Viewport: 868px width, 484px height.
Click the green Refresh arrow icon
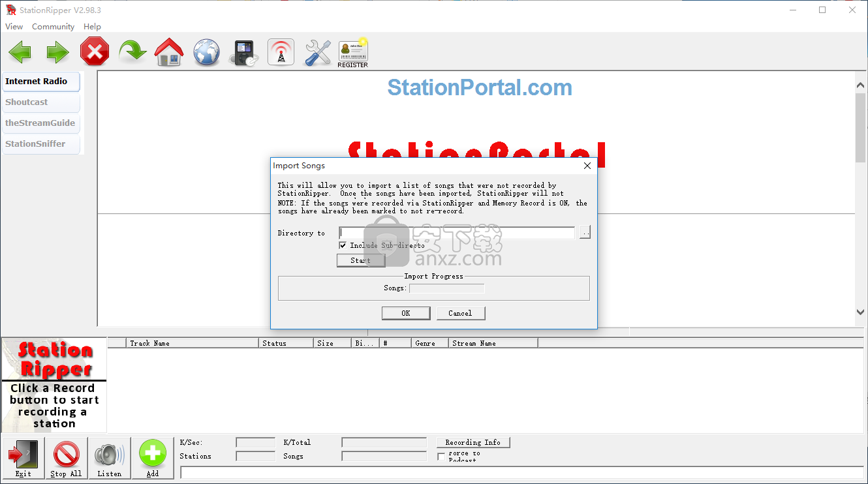[132, 52]
